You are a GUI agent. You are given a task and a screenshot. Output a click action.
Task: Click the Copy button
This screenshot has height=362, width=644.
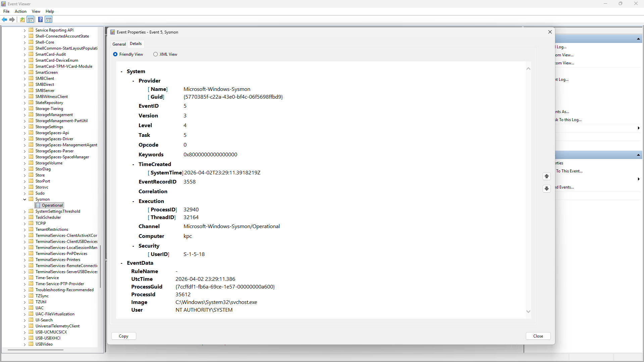[123, 336]
